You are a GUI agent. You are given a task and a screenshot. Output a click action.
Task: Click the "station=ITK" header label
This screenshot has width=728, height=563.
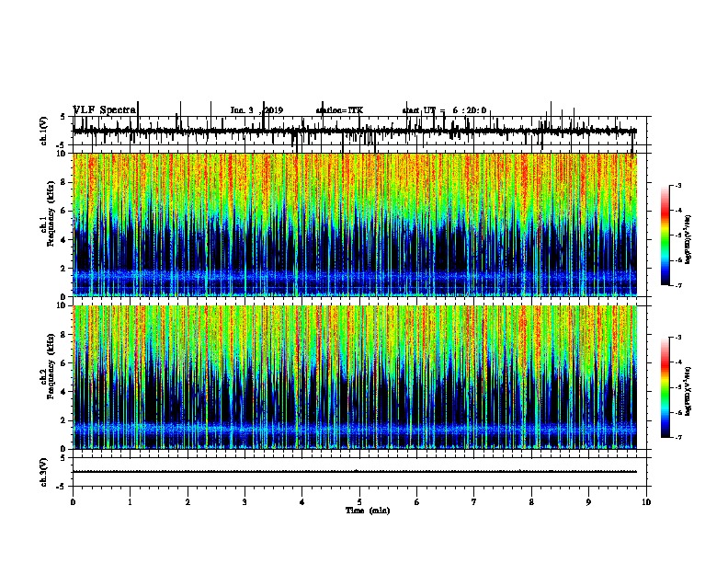coord(339,110)
